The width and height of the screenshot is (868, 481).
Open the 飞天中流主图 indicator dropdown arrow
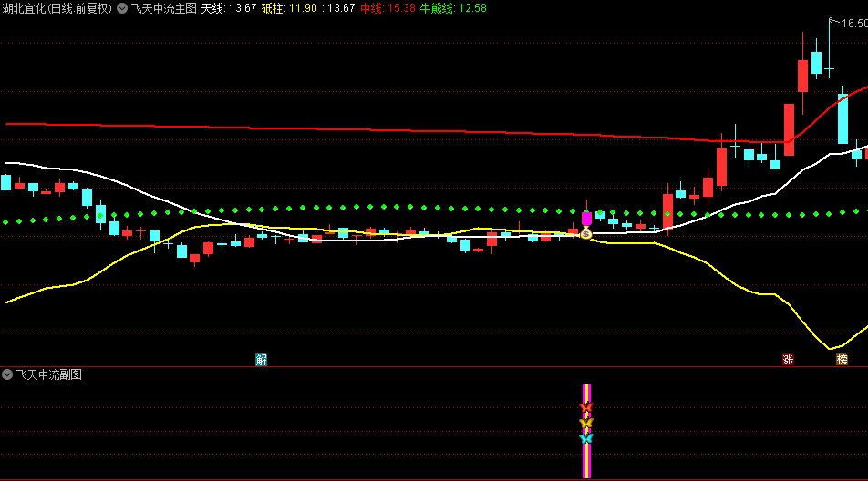[122, 8]
